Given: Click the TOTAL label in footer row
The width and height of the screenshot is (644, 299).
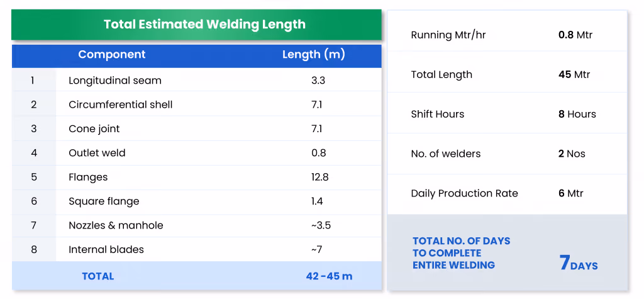Looking at the screenshot, I should pos(97,276).
